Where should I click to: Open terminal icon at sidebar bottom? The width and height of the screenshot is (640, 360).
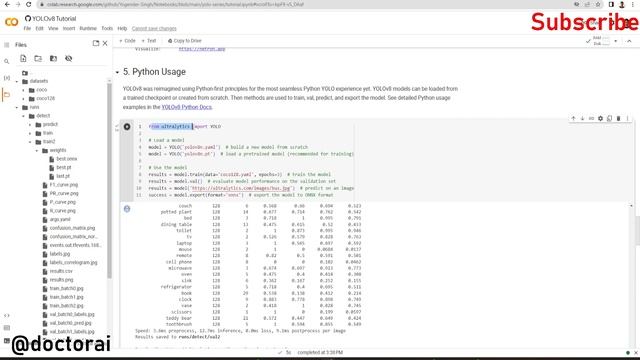tap(7, 340)
